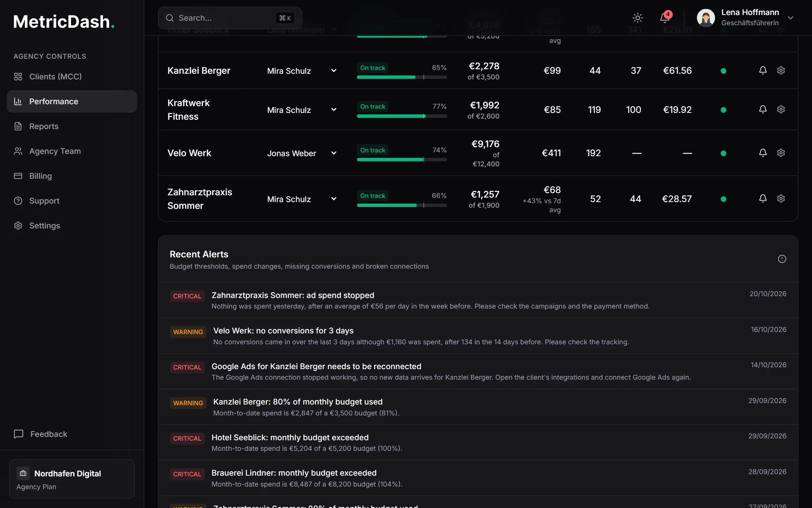The height and width of the screenshot is (508, 812).
Task: Click Velo Werk client name
Action: pos(189,153)
